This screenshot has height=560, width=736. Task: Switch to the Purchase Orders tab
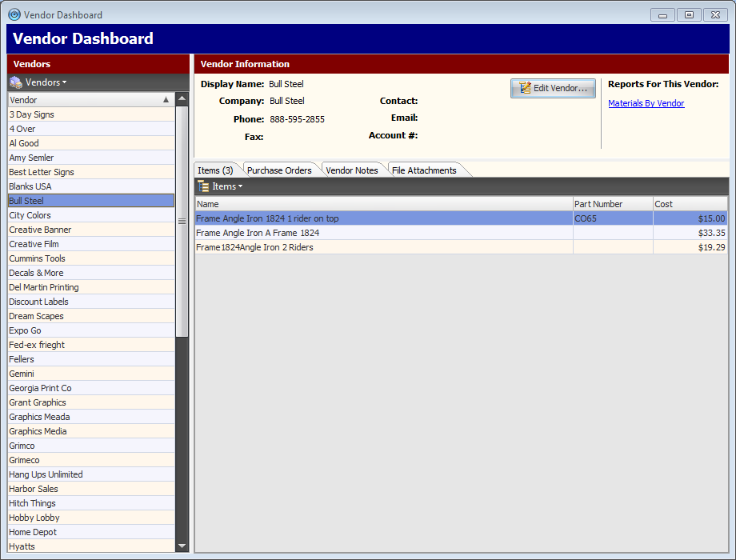[x=279, y=170]
